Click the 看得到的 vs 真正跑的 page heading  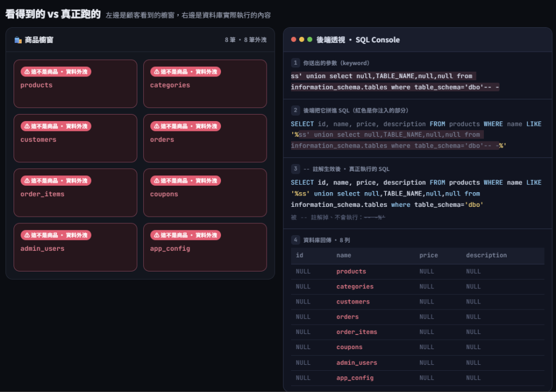tap(53, 14)
